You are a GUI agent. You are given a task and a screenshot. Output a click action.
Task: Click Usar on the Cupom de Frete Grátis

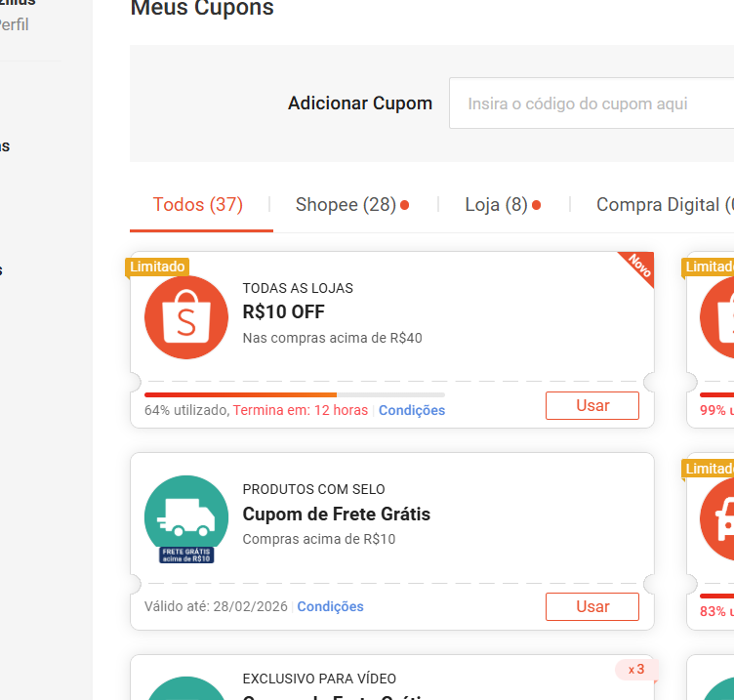[592, 607]
